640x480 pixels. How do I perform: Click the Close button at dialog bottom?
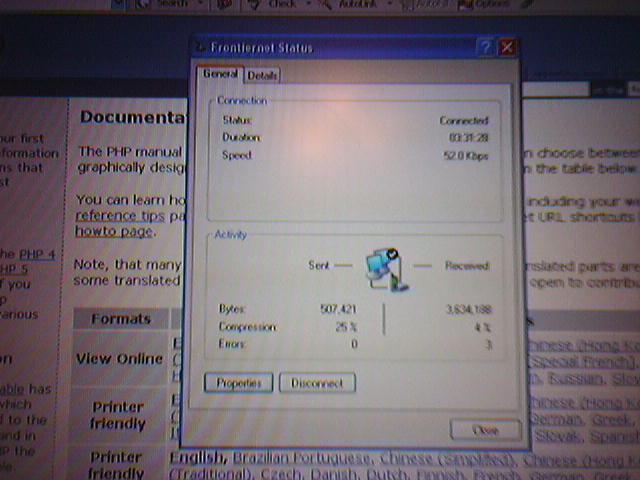click(485, 429)
